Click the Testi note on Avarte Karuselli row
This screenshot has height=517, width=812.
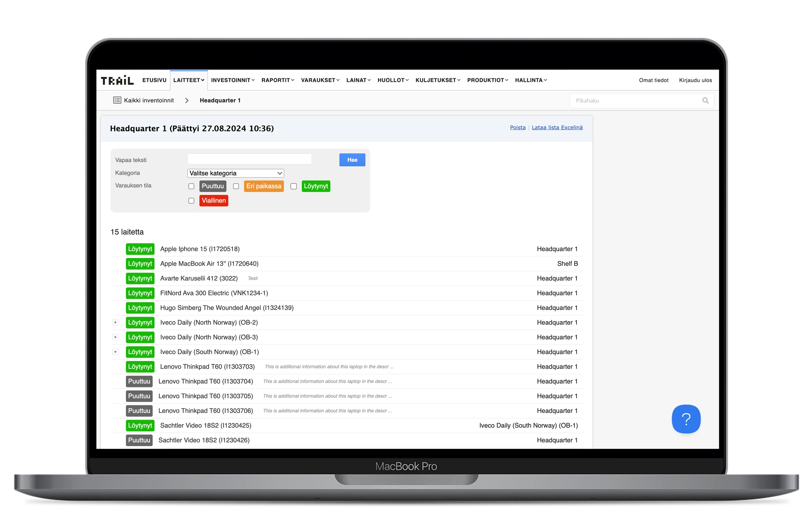point(253,278)
